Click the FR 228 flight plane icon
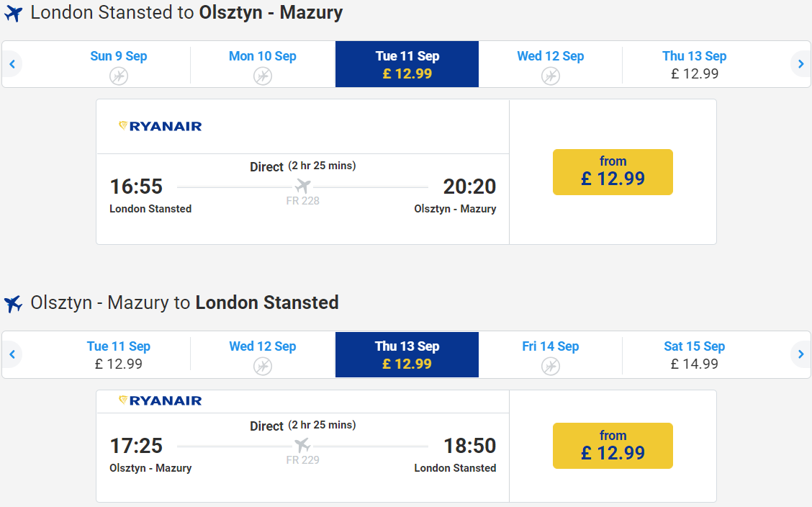Image resolution: width=812 pixels, height=507 pixels. pyautogui.click(x=303, y=185)
